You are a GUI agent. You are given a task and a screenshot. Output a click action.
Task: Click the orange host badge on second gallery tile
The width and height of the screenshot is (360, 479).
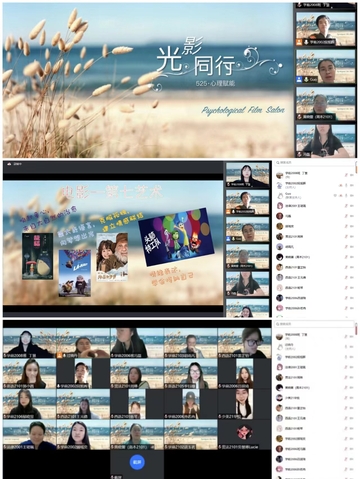tap(60, 355)
